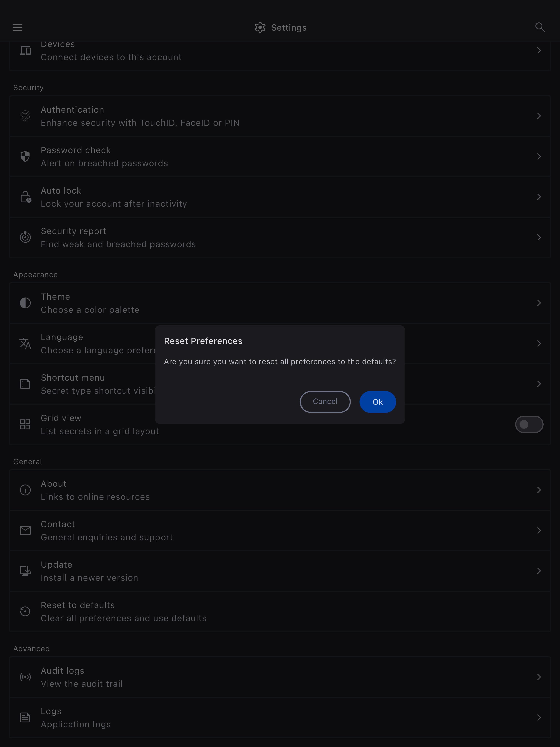
Task: Click the Security report radar icon
Action: pyautogui.click(x=25, y=237)
